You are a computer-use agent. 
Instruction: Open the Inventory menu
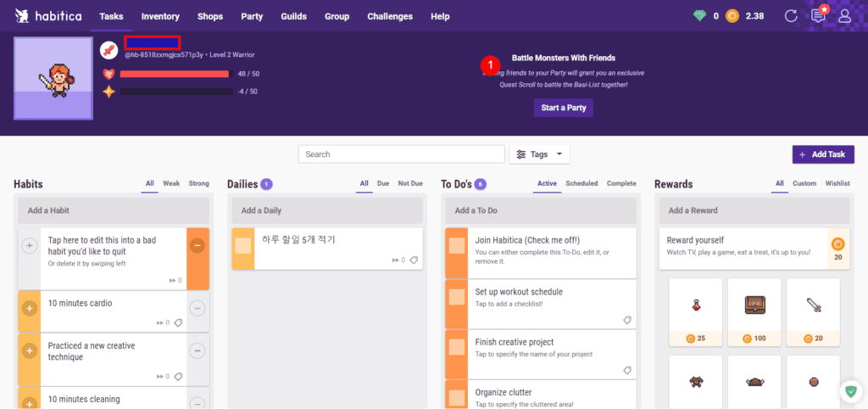click(160, 16)
